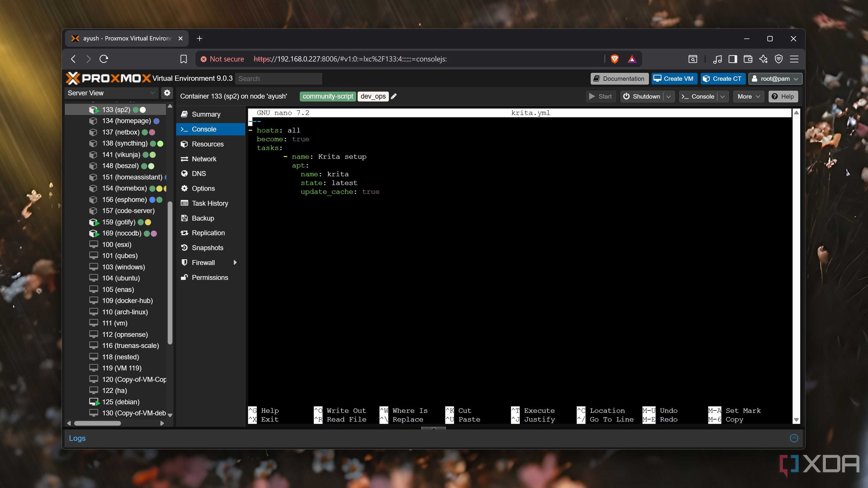Select the Console menu item

[211, 129]
